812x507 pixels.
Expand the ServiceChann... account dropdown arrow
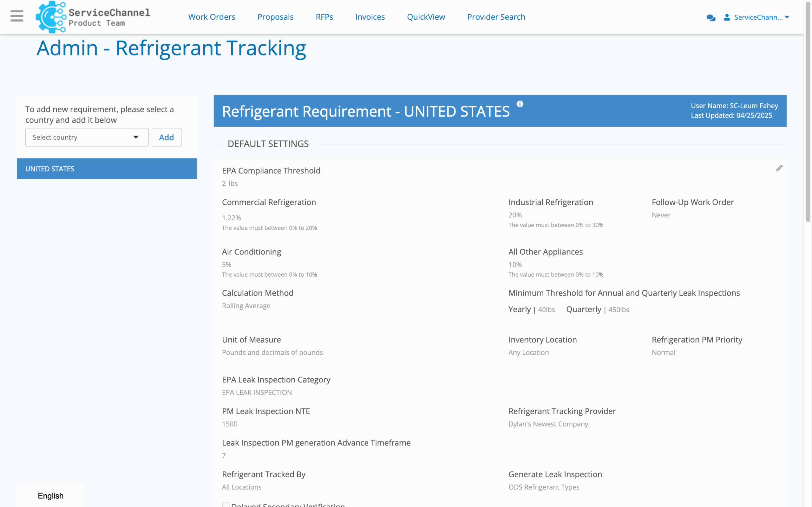[x=787, y=17]
